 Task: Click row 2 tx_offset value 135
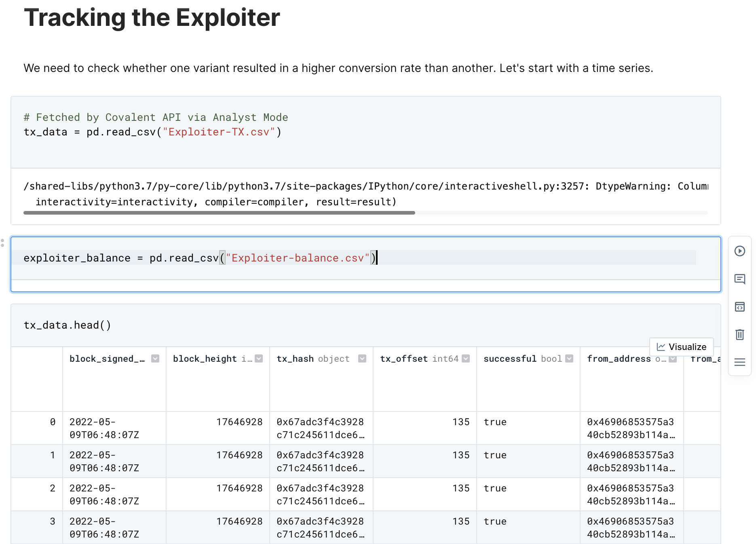(x=461, y=488)
